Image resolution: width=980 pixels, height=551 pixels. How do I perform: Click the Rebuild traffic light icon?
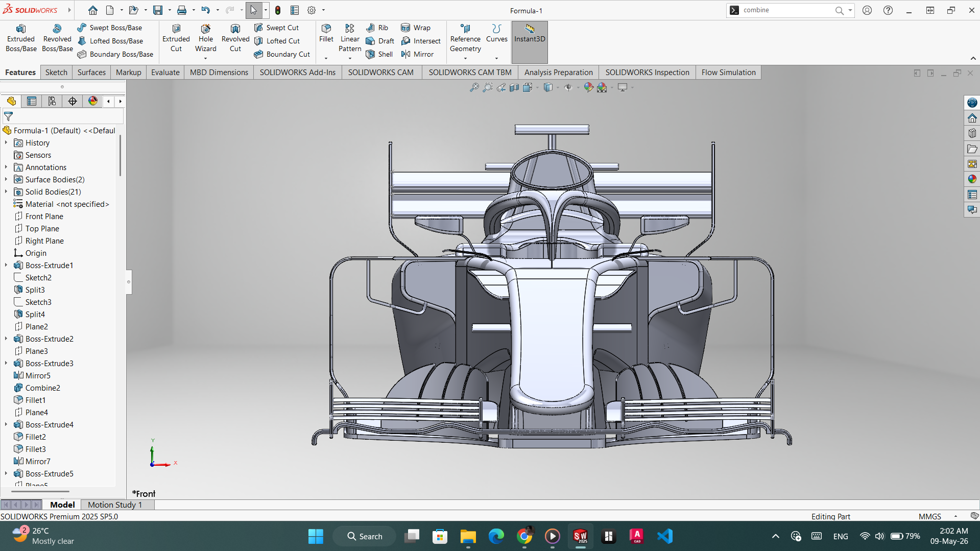point(278,10)
